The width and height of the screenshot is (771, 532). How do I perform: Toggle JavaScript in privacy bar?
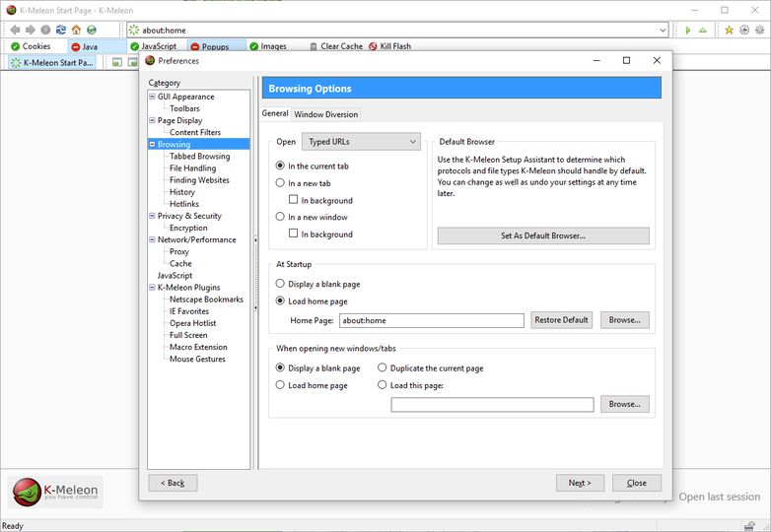[x=153, y=46]
